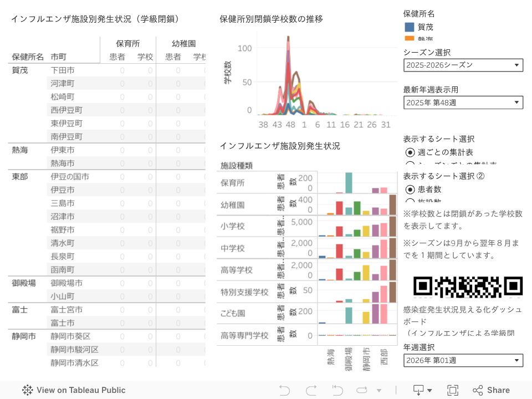The width and height of the screenshot is (532, 399).
Task: Click the 御殿場市 row label
Action: coord(66,283)
